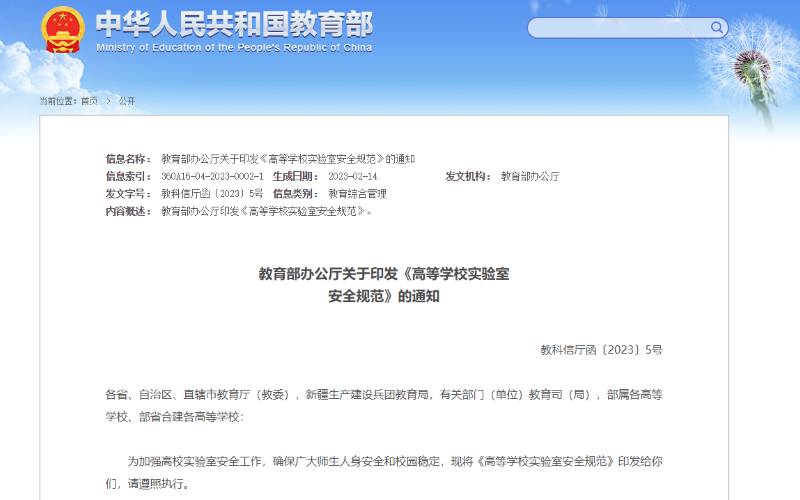The height and width of the screenshot is (500, 800).
Task: Click title line 安全规范》的通知
Action: [384, 296]
